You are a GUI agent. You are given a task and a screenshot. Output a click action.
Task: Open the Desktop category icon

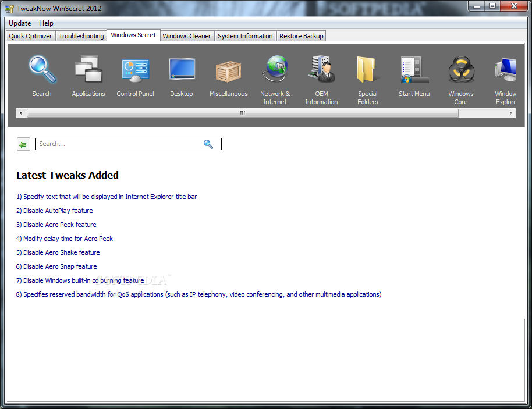pyautogui.click(x=182, y=69)
